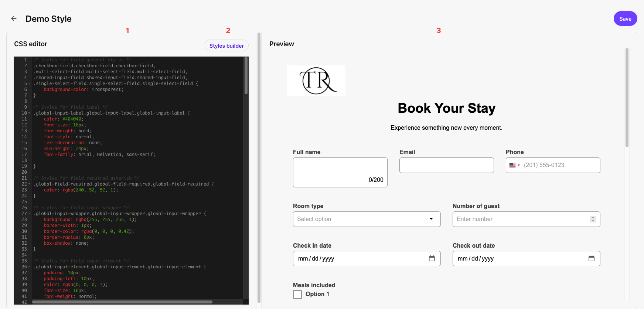Click the 'Experience something new every moment.' text
The height and width of the screenshot is (309, 644).
point(446,128)
